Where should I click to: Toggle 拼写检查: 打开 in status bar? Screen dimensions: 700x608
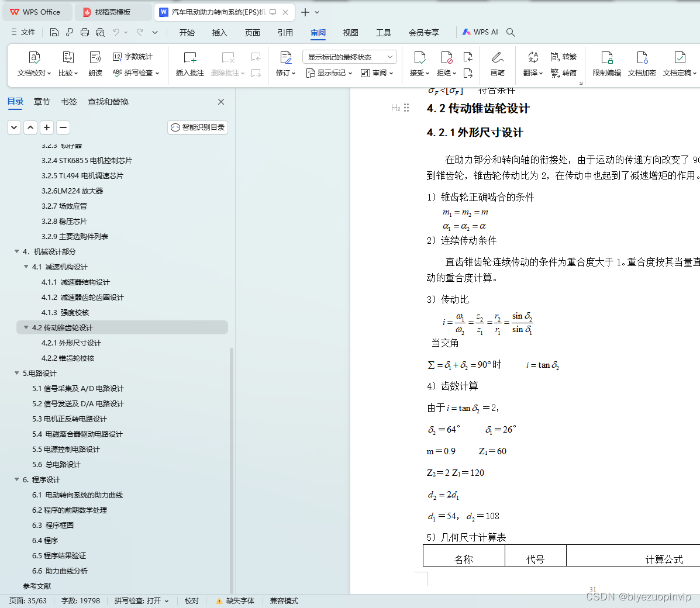click(142, 601)
